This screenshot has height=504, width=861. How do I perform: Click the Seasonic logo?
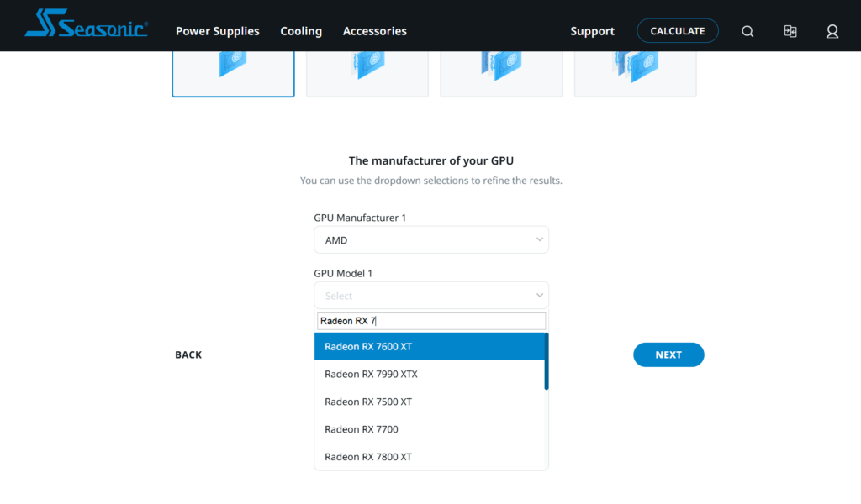coord(87,24)
